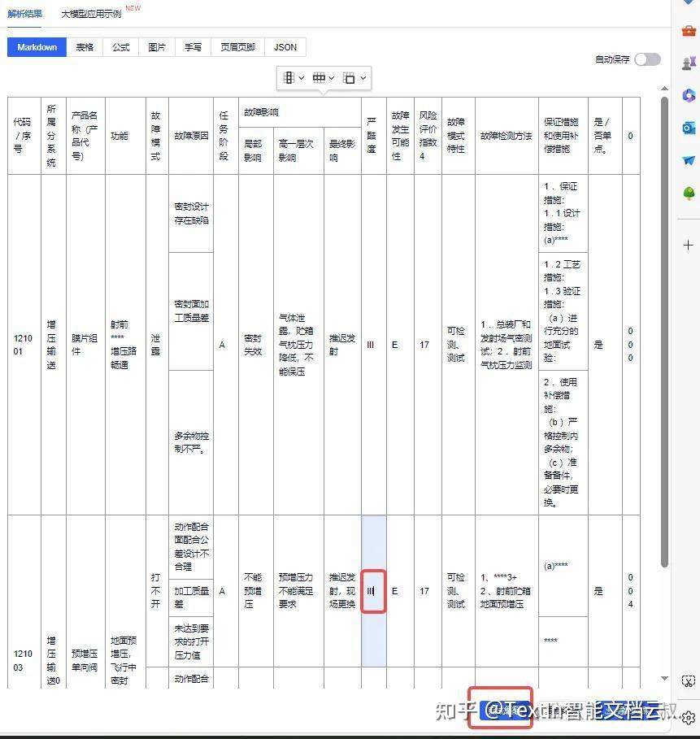Click the 多余物控制不严 cell
Image resolution: width=700 pixels, height=739 pixels.
191,442
